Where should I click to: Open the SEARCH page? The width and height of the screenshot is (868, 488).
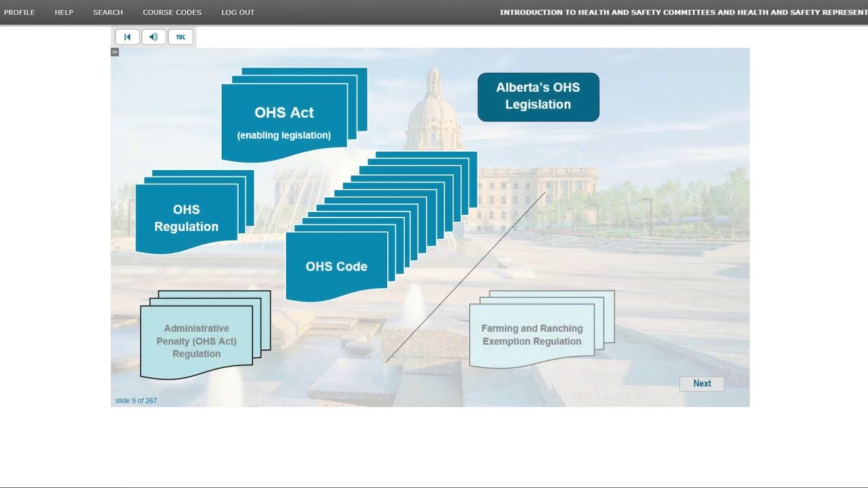click(x=108, y=12)
